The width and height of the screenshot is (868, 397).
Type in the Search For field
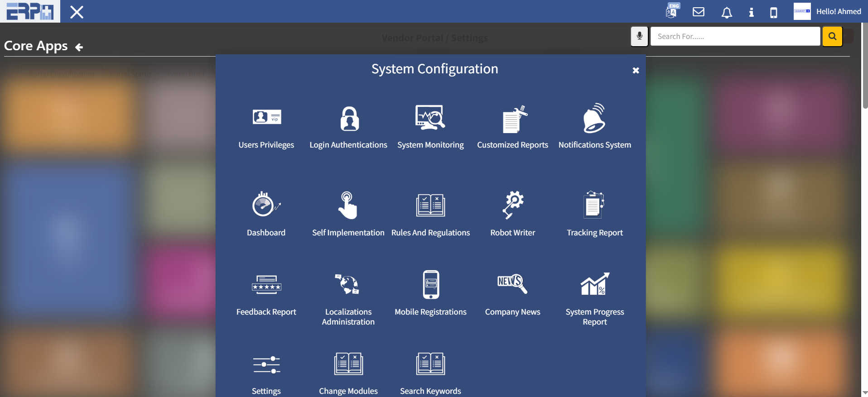[x=735, y=36]
